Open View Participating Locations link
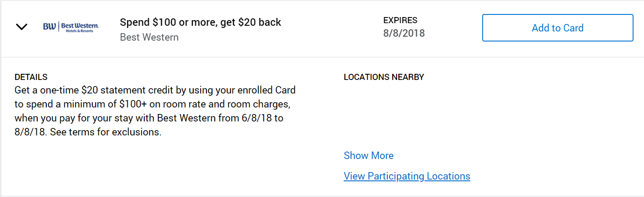The height and width of the screenshot is (197, 644). (407, 176)
